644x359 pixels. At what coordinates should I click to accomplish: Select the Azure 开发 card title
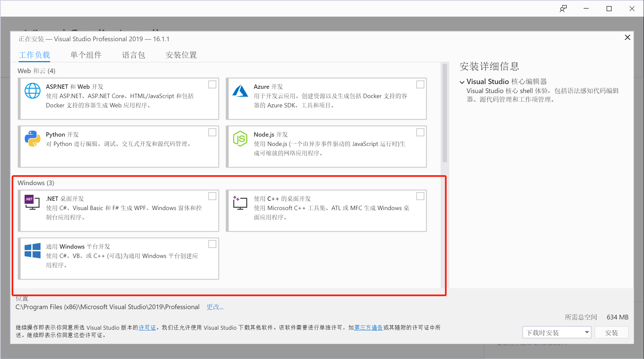tap(268, 86)
